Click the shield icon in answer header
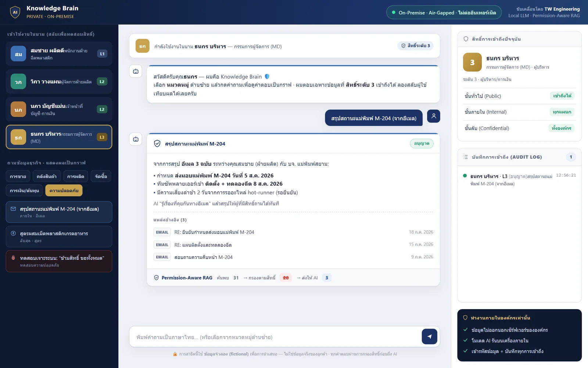The width and height of the screenshot is (588, 368). pyautogui.click(x=157, y=144)
